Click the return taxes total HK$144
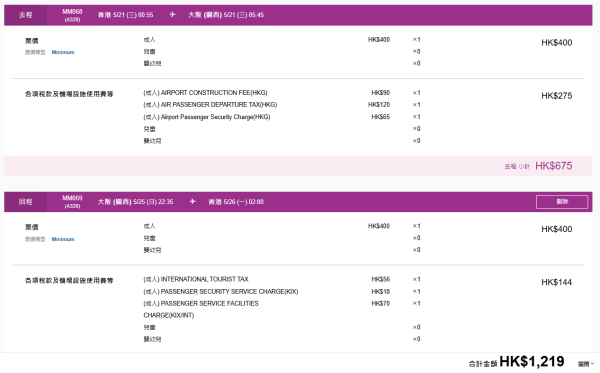 pyautogui.click(x=556, y=282)
